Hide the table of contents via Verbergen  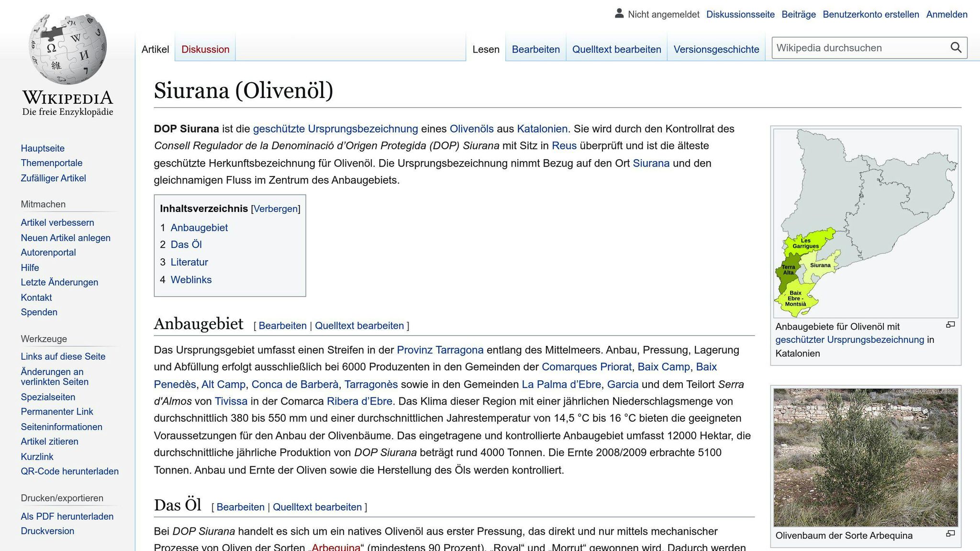pyautogui.click(x=275, y=209)
